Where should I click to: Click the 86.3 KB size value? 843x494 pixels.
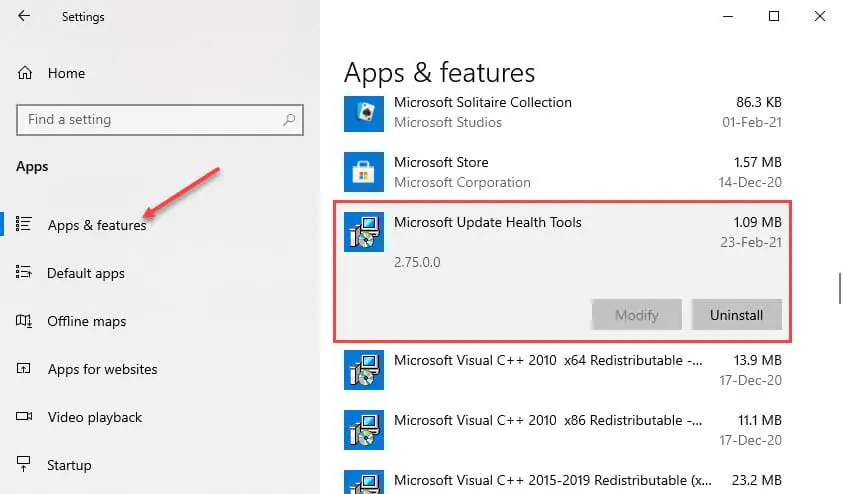pyautogui.click(x=759, y=102)
